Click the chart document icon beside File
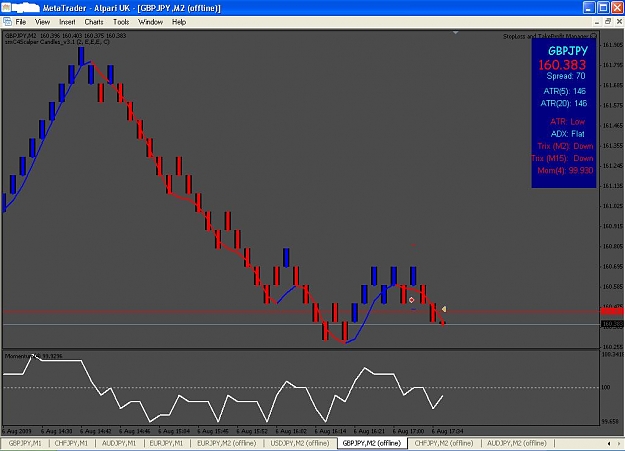The image size is (625, 451). point(7,22)
